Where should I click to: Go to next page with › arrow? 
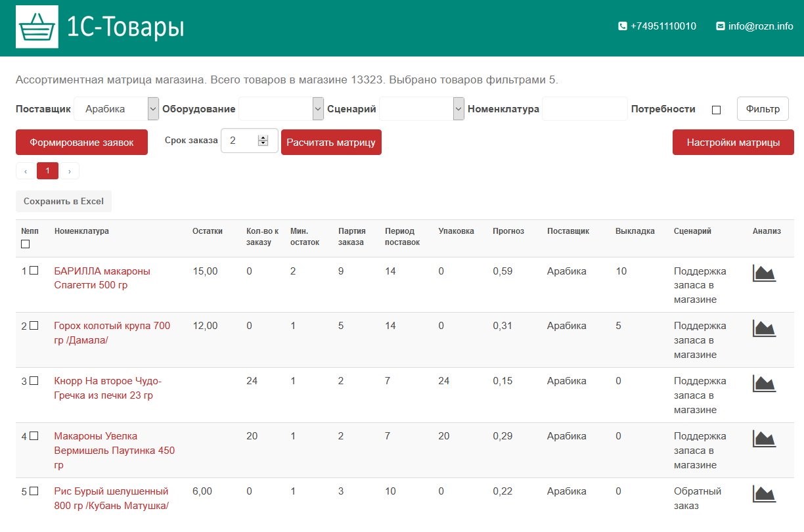(70, 171)
